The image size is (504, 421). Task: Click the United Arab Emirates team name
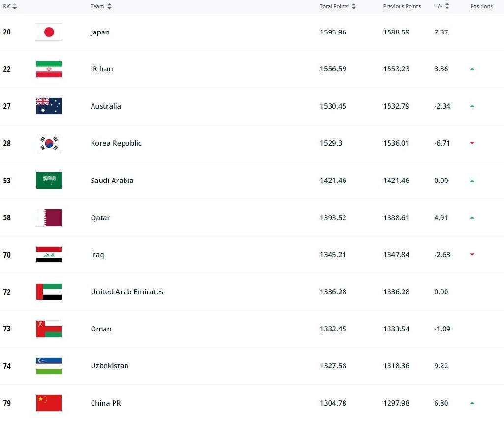tap(127, 291)
